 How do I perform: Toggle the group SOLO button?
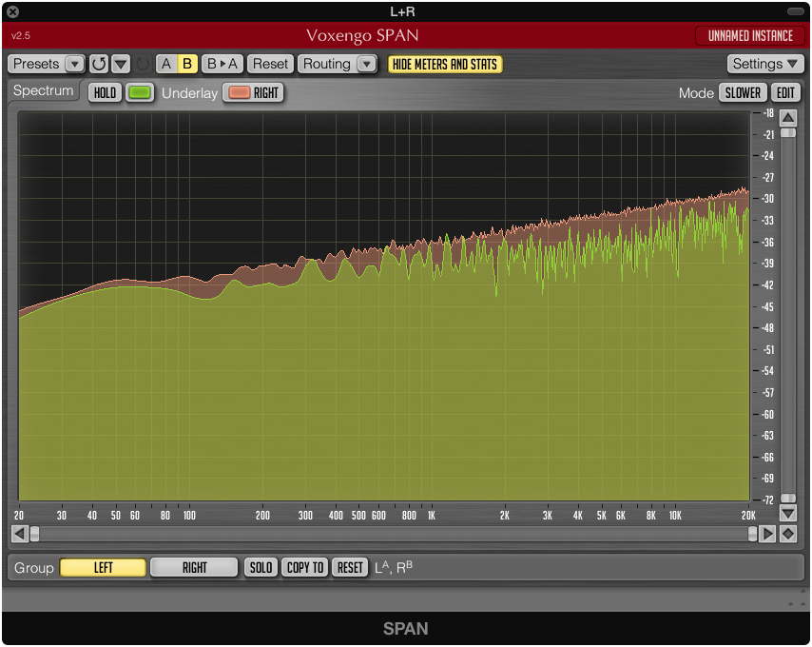coord(261,568)
